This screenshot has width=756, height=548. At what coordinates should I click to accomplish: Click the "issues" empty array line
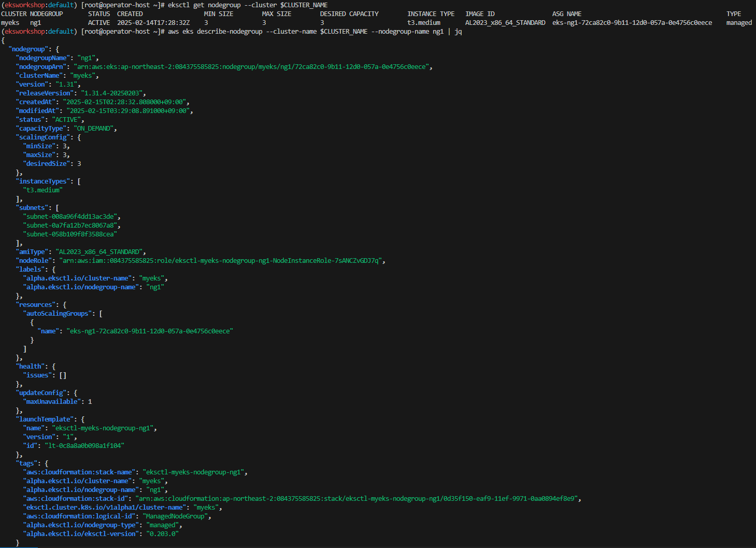click(45, 375)
